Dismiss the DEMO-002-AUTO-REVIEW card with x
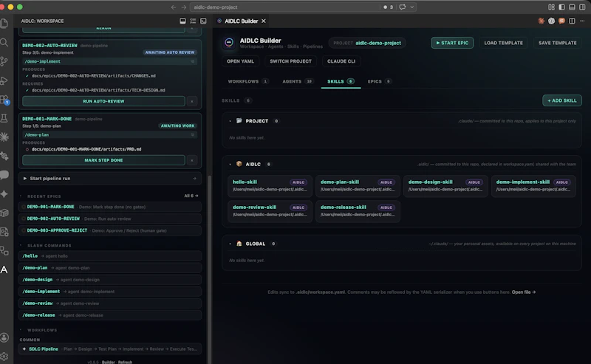Viewport: 591px width, 364px height. click(192, 101)
